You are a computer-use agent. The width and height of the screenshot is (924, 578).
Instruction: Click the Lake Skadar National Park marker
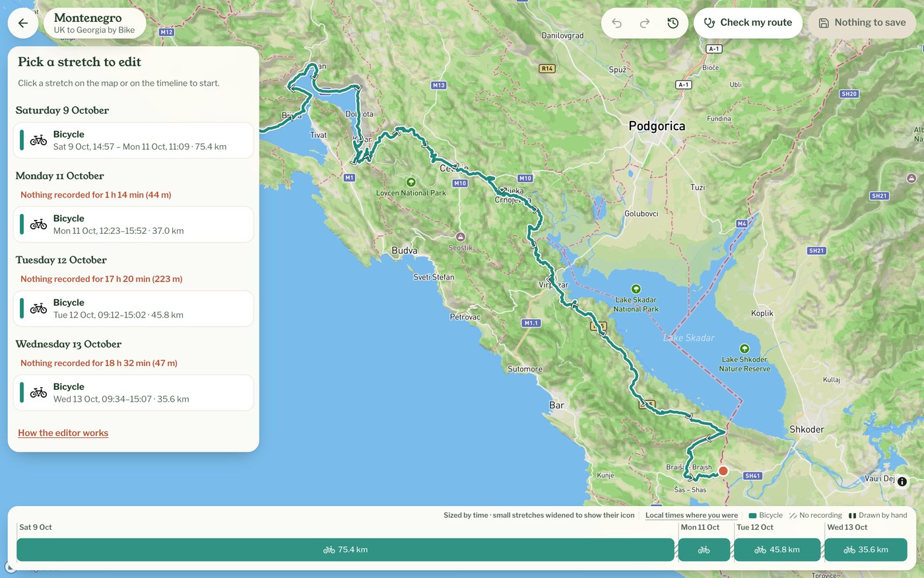tap(636, 289)
